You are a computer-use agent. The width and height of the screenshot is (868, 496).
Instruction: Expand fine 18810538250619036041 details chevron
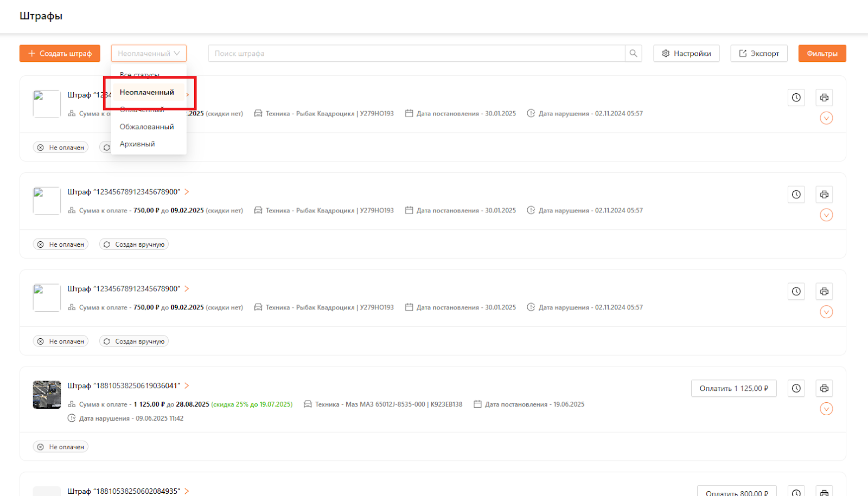click(826, 409)
